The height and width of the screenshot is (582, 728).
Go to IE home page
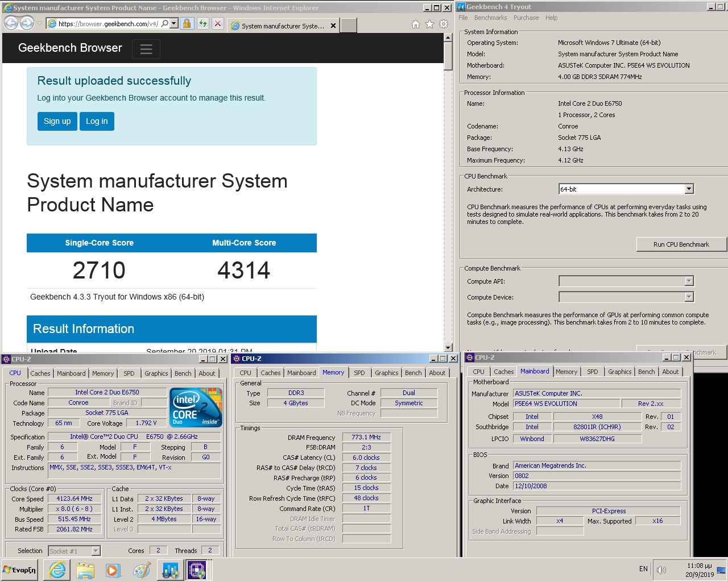(x=416, y=24)
